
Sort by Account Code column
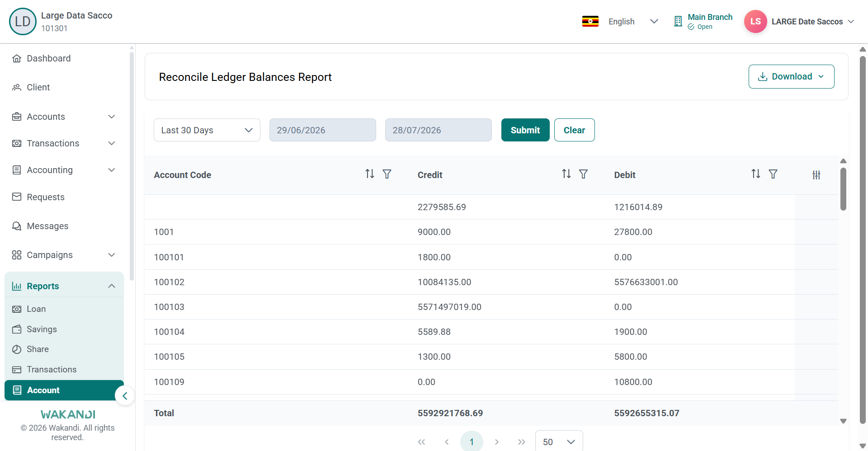point(370,174)
